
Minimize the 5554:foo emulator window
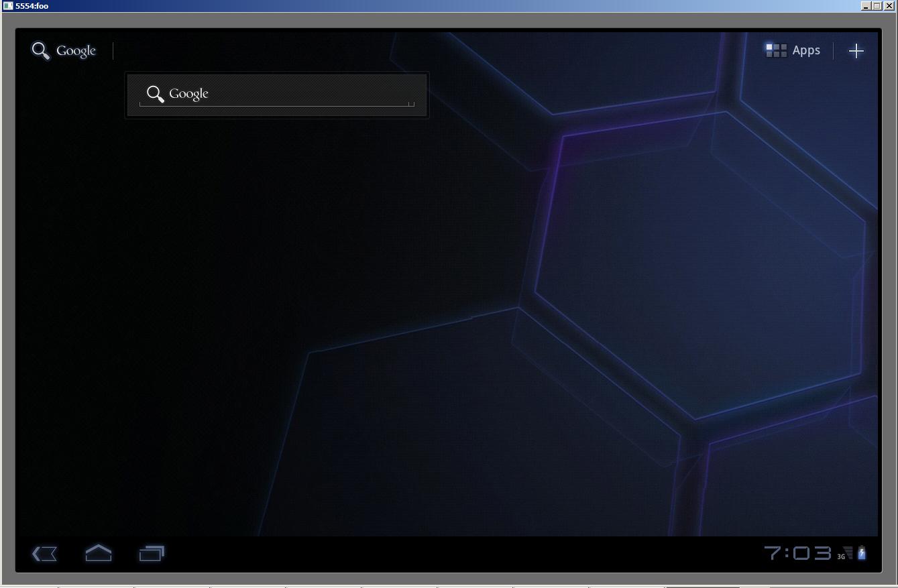866,6
